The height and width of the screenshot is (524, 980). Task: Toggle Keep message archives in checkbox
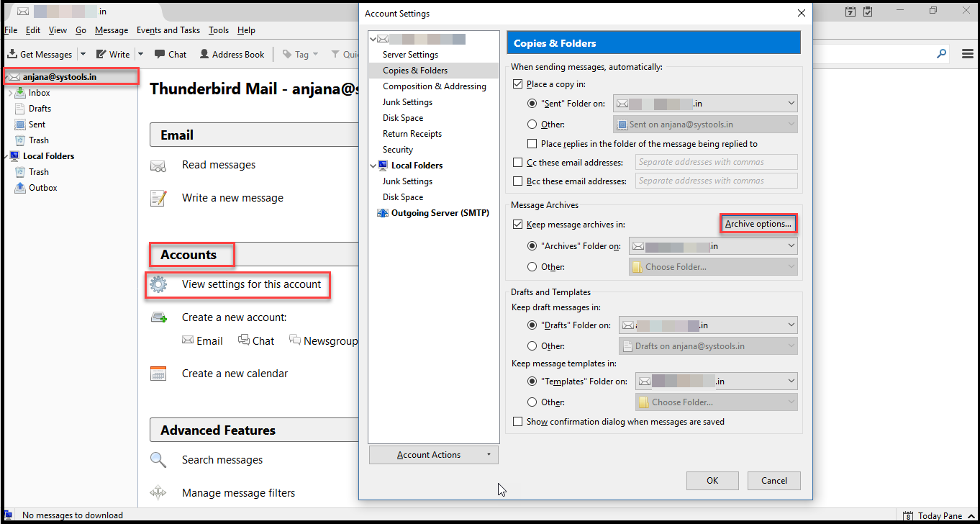point(517,225)
